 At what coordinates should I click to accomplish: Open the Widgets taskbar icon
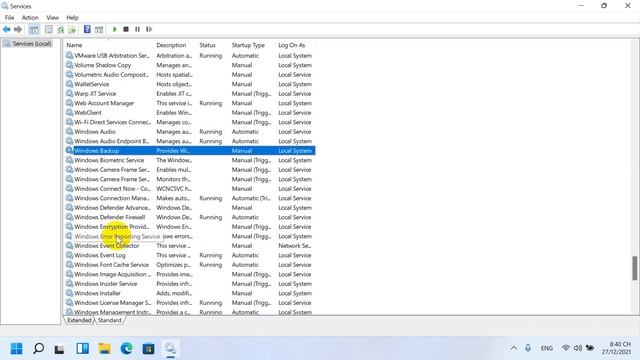[x=82, y=349]
